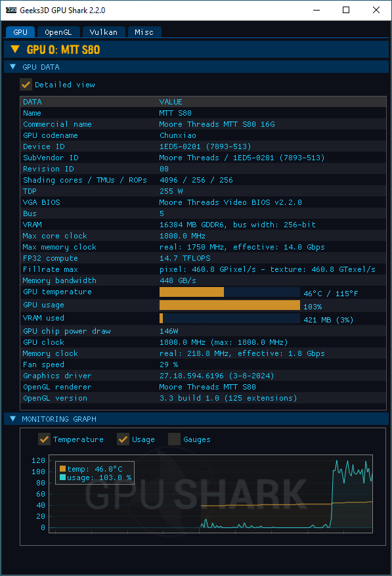Click the Device ID value '1ED5-0201 (7893-513)'
Image resolution: width=392 pixels, height=576 pixels.
(206, 146)
